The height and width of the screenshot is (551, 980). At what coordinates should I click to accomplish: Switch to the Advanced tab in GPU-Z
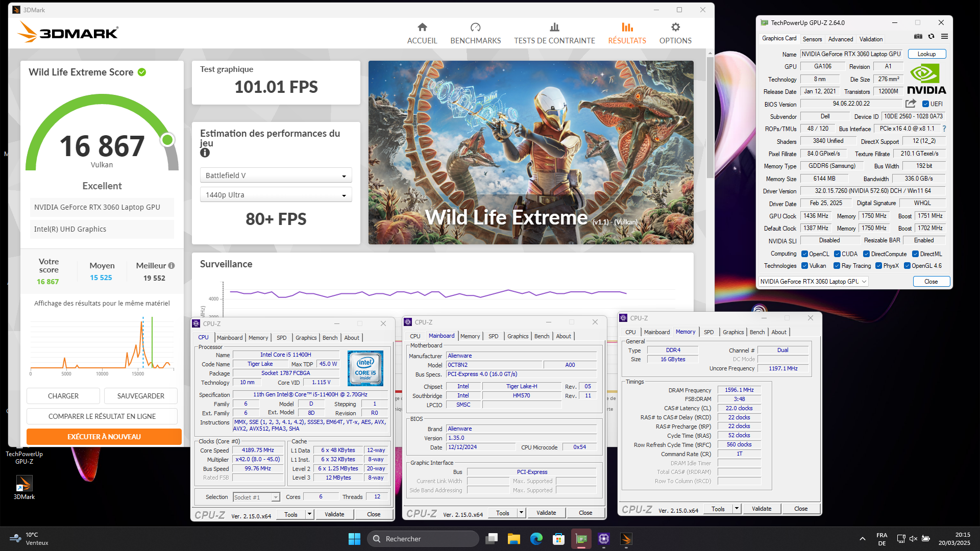click(x=840, y=39)
